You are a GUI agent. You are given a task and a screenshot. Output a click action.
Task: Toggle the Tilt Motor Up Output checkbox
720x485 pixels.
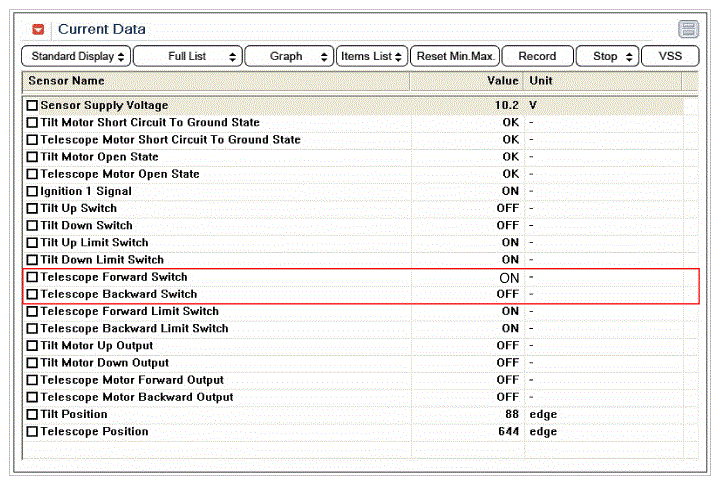click(33, 346)
